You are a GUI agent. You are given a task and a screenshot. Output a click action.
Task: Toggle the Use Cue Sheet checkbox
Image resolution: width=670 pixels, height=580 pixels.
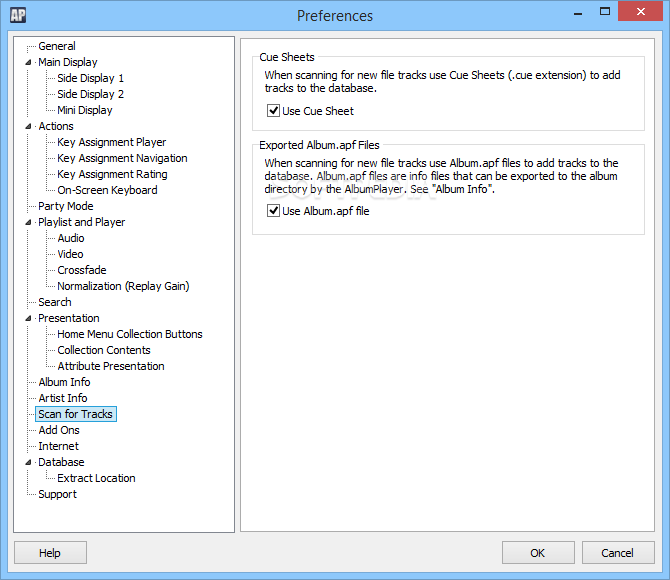point(273,111)
